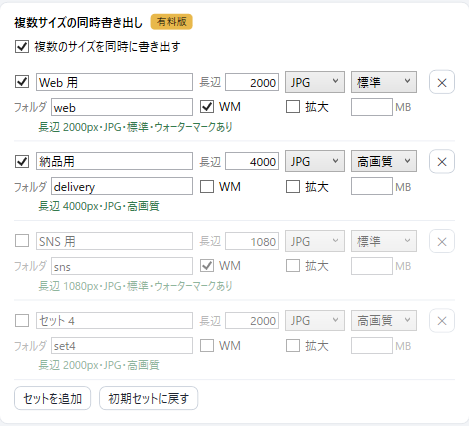Click 初期セットに戻す button
469x426 pixels.
click(149, 398)
